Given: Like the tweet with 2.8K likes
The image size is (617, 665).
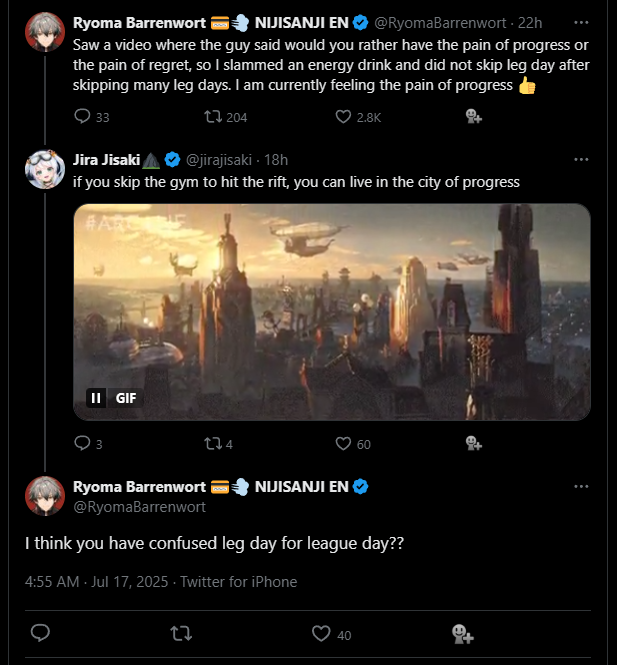Looking at the screenshot, I should pyautogui.click(x=343, y=117).
